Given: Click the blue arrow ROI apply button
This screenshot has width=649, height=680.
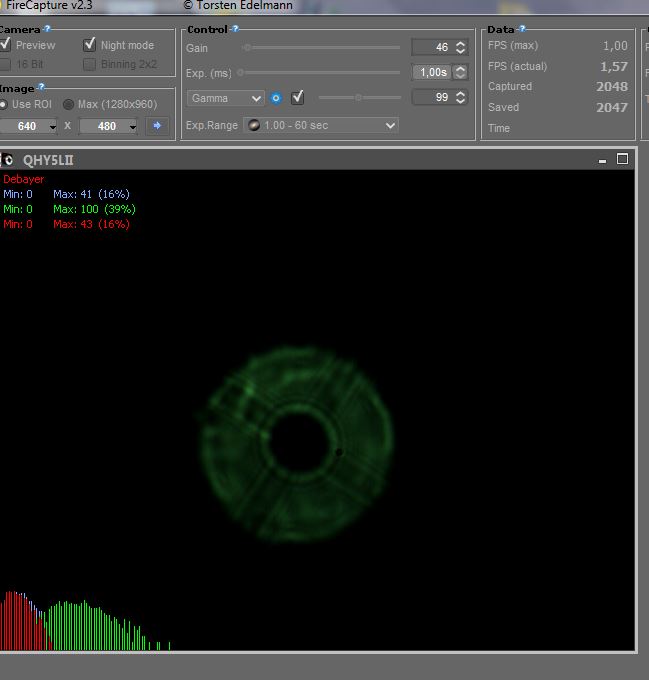Looking at the screenshot, I should [157, 125].
